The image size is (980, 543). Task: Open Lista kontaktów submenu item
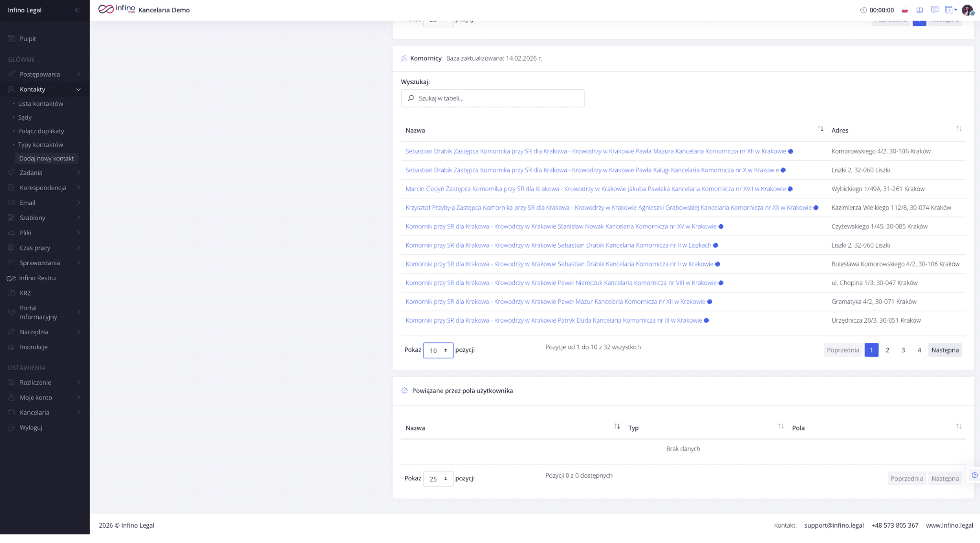(x=41, y=104)
